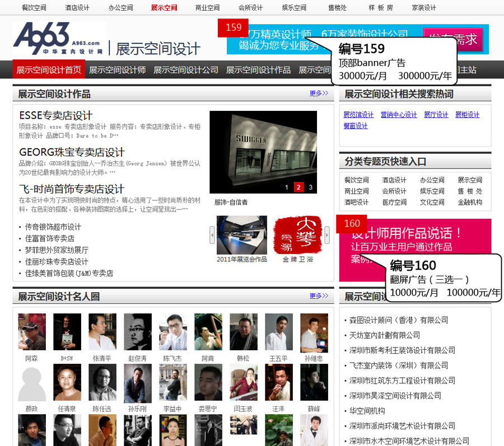Open the 飞-时尚首饰专卖店设计 article
Screen dimensions: 504x446
tap(72, 189)
